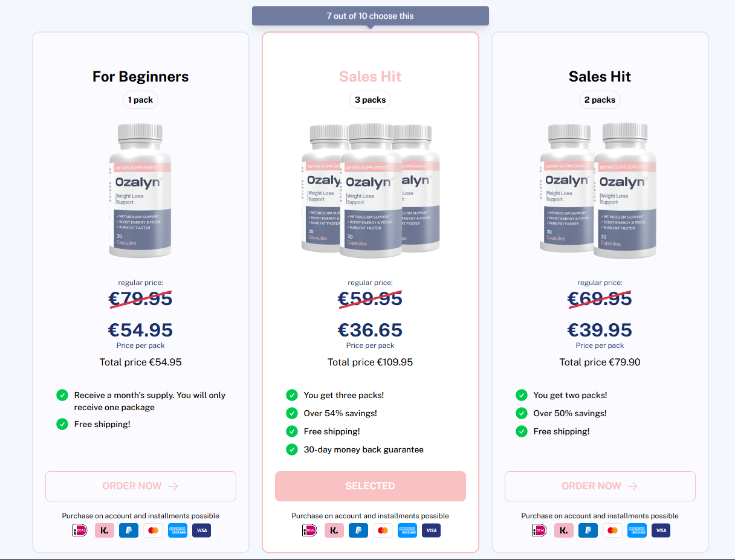735x560 pixels.
Task: Click the Mastercard icon in the 2 packs card
Action: coord(612,530)
